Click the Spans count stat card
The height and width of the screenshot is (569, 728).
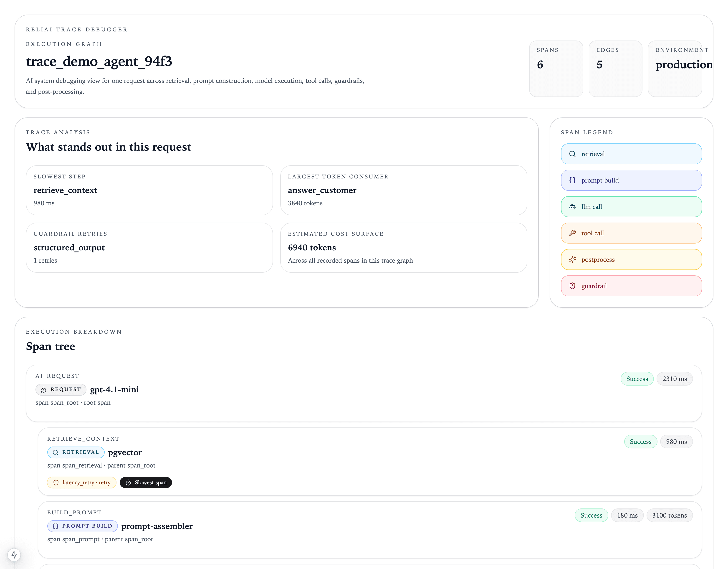[556, 69]
